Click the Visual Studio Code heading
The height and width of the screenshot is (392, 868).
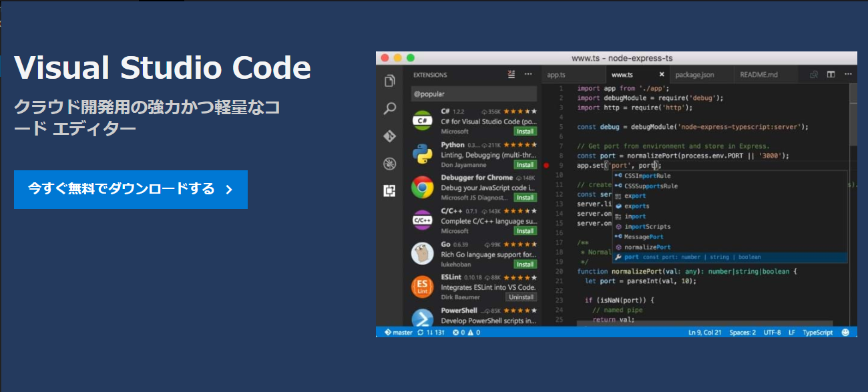[x=162, y=67]
